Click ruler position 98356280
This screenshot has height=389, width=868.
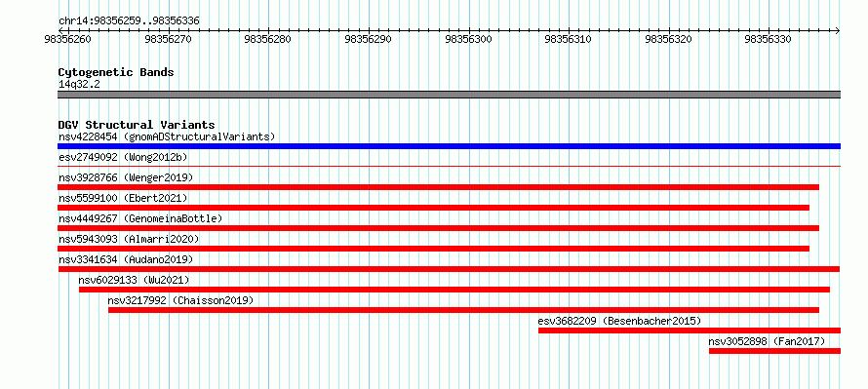point(268,40)
